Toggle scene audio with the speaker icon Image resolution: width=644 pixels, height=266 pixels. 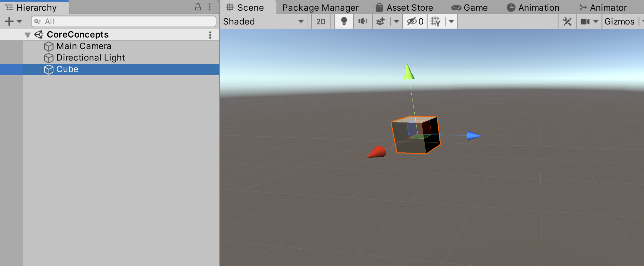tap(363, 22)
